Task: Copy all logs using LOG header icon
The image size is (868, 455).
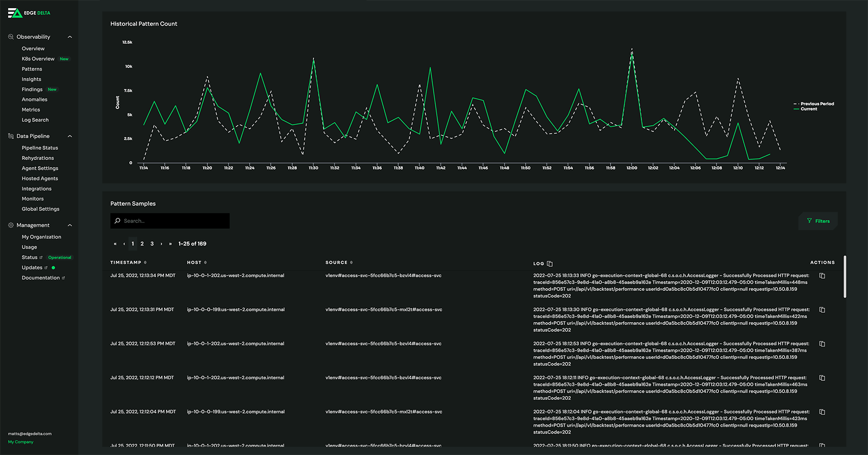Action: [x=550, y=264]
